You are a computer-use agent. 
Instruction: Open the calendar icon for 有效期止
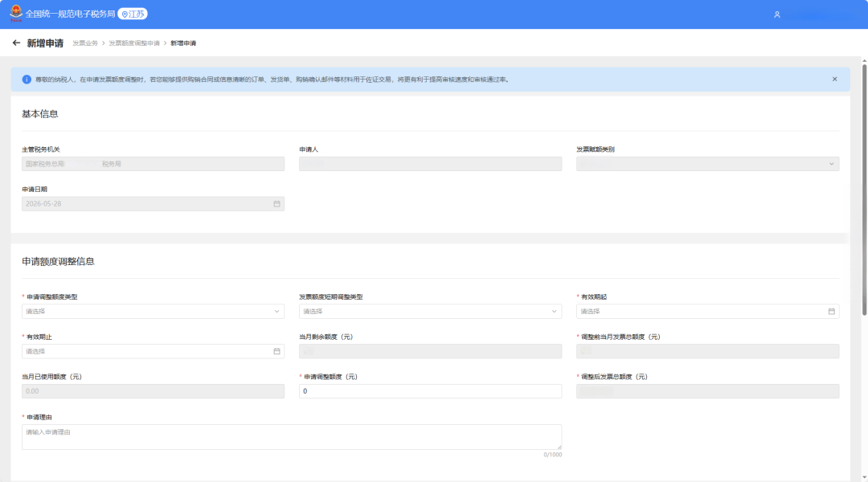[276, 351]
